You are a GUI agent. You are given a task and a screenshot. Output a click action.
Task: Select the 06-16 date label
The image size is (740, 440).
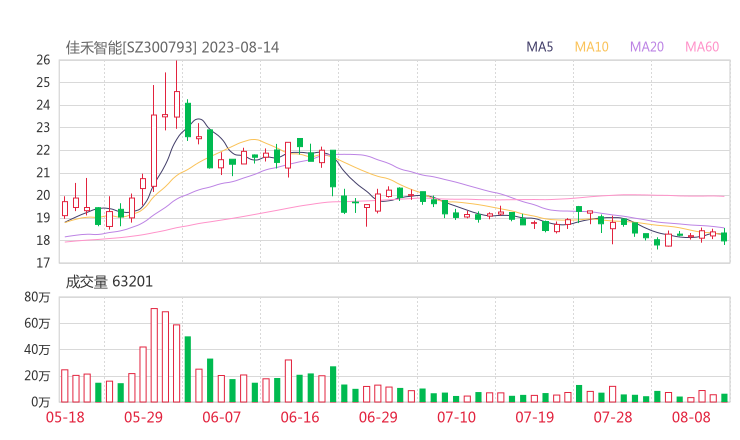(299, 417)
